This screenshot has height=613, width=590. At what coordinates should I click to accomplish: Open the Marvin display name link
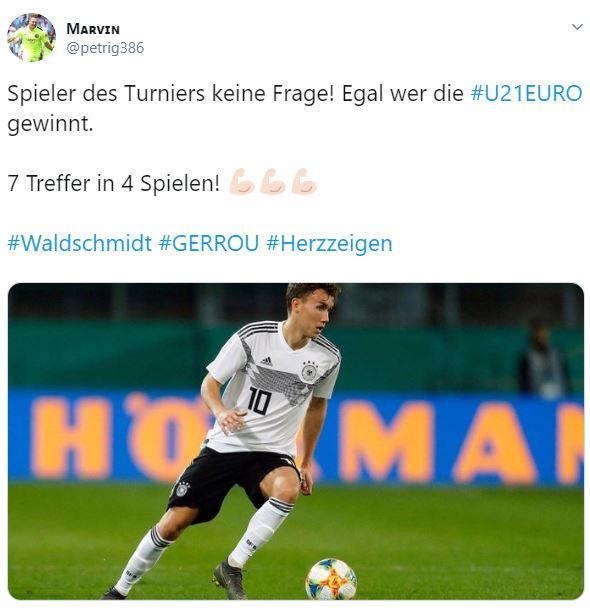point(93,29)
